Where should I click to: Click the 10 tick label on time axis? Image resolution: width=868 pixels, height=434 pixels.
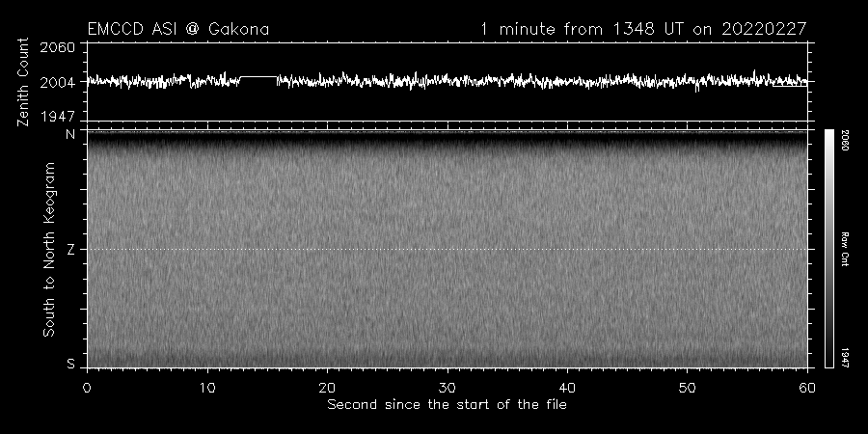[x=207, y=388]
